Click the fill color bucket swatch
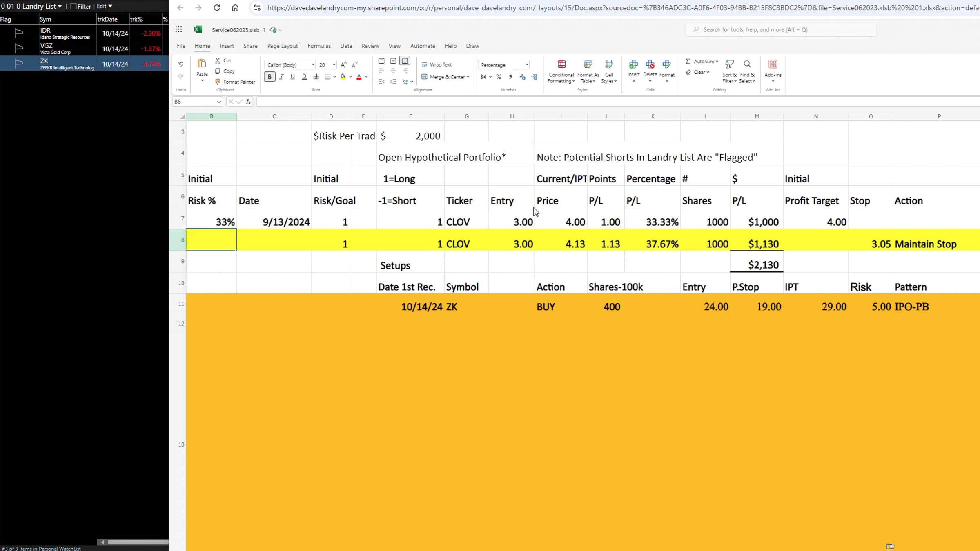 pos(343,77)
